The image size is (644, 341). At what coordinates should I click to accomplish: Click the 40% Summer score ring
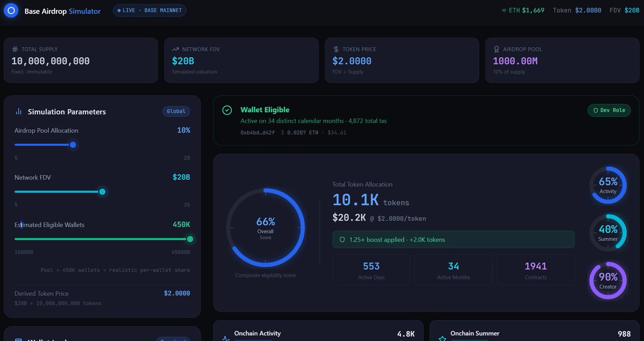pyautogui.click(x=608, y=233)
